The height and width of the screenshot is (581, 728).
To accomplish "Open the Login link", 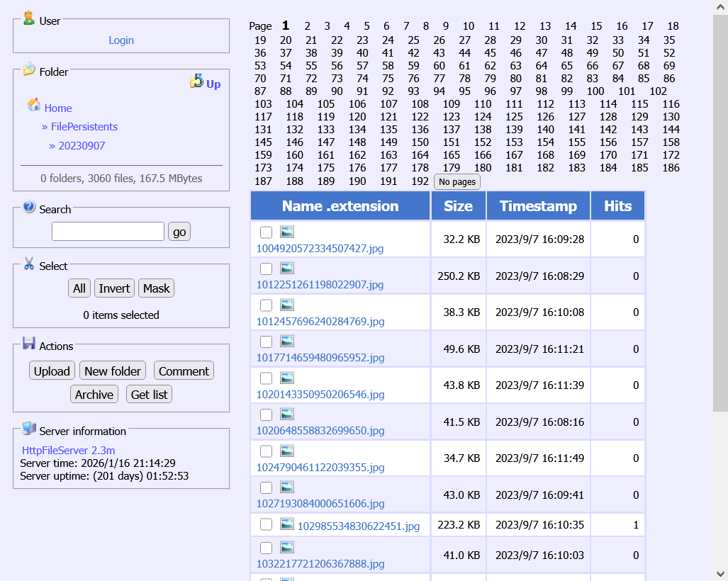I will pos(121,40).
